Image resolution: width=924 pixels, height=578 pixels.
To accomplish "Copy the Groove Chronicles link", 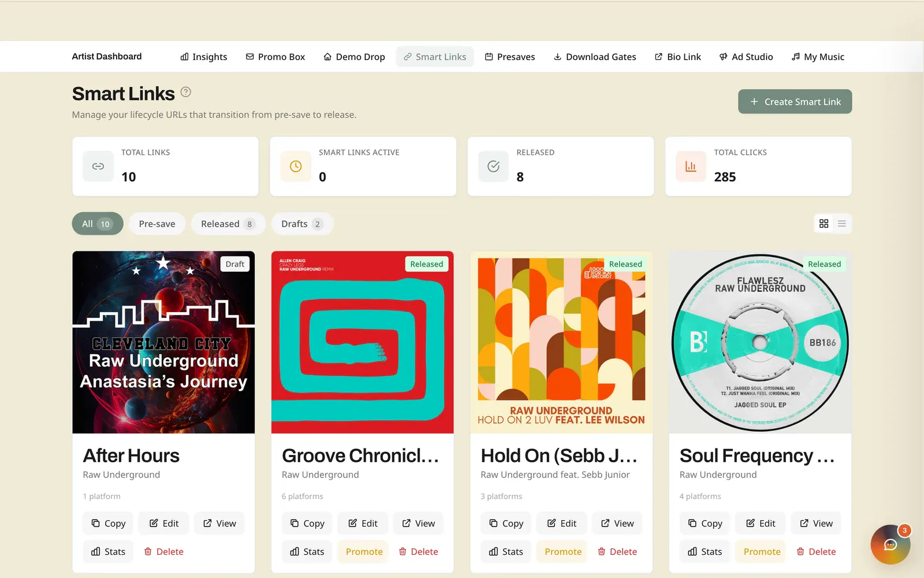I will pos(307,523).
